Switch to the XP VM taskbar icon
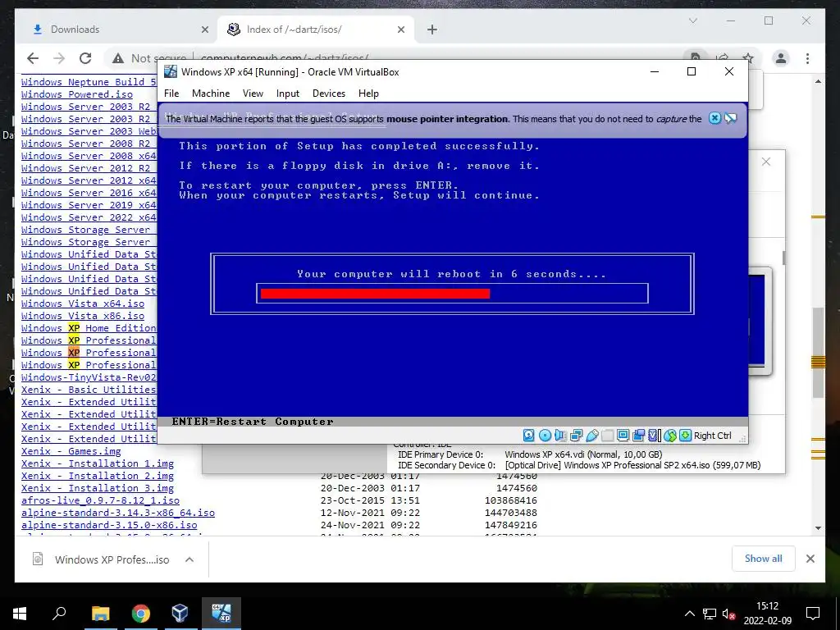 pyautogui.click(x=221, y=614)
